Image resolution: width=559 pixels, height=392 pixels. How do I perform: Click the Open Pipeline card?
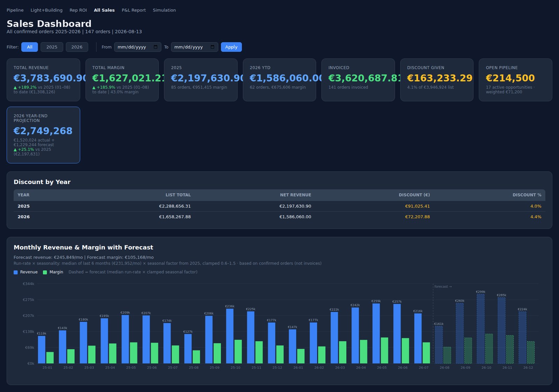tap(515, 80)
